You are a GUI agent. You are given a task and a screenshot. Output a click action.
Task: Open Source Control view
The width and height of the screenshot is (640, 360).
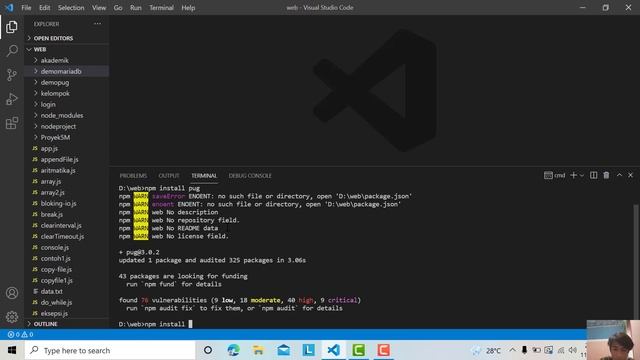(x=12, y=75)
